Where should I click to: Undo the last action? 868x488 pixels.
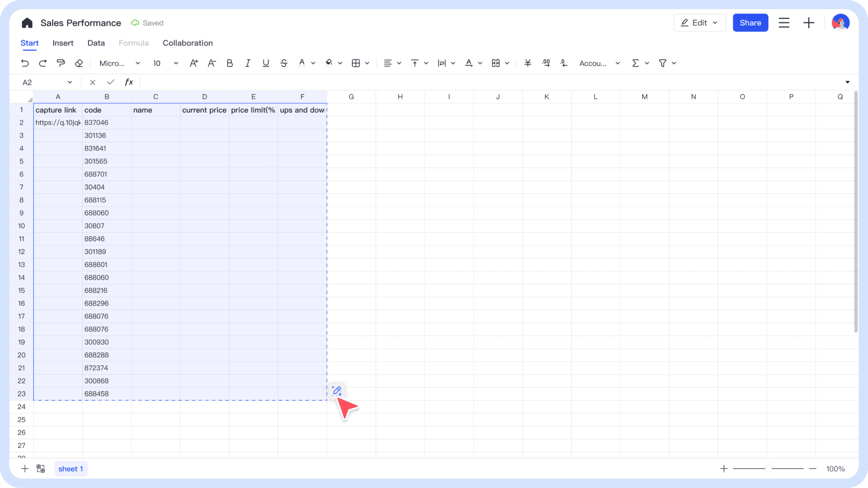pyautogui.click(x=25, y=63)
